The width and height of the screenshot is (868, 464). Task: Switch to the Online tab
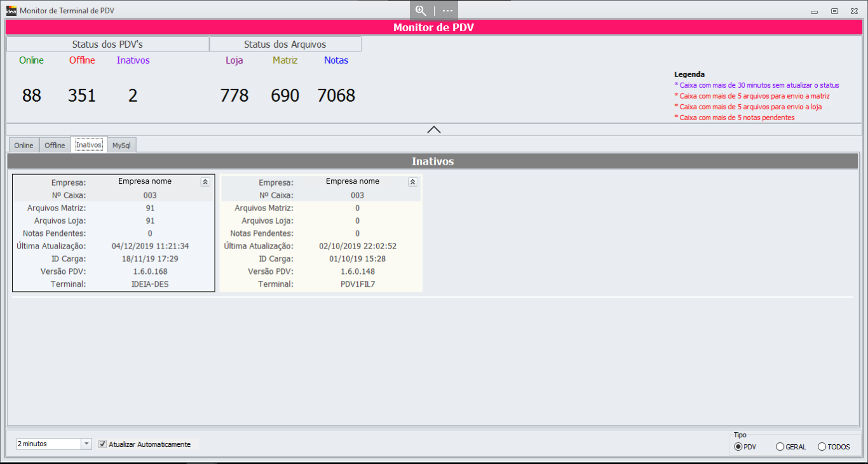(24, 146)
